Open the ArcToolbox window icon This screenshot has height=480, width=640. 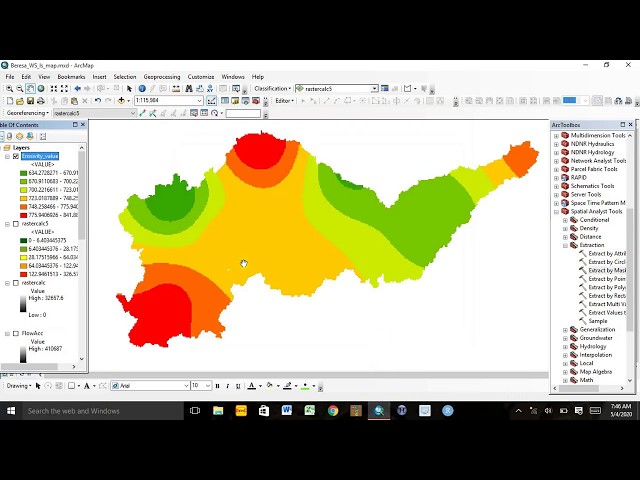click(x=256, y=100)
